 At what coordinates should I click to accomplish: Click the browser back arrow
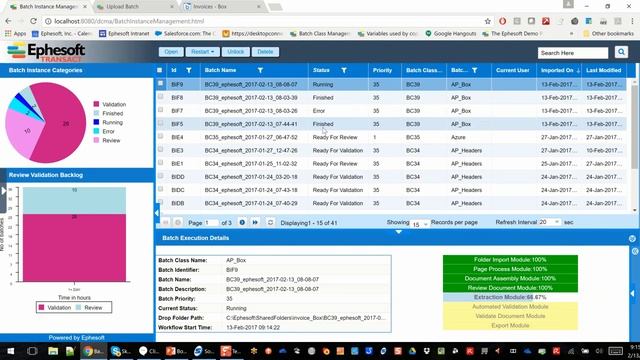point(9,21)
